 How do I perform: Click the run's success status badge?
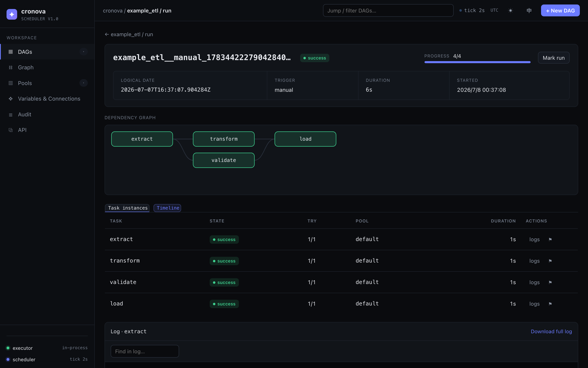coord(314,58)
